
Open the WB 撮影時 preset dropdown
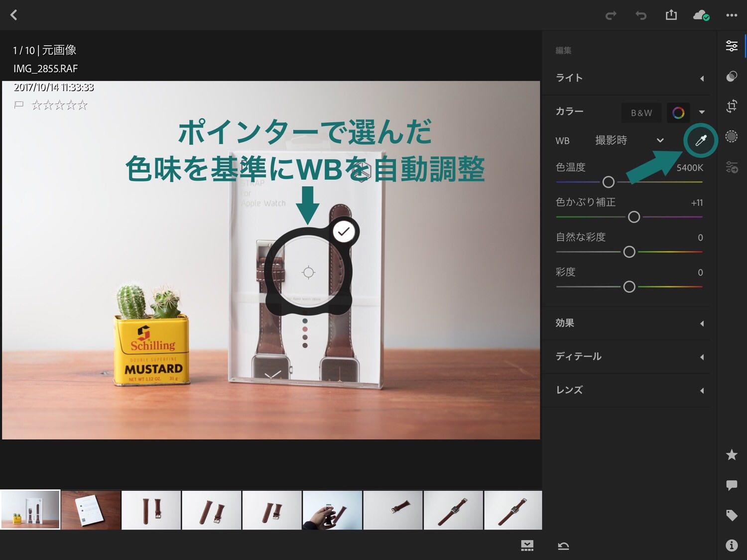[x=629, y=141]
